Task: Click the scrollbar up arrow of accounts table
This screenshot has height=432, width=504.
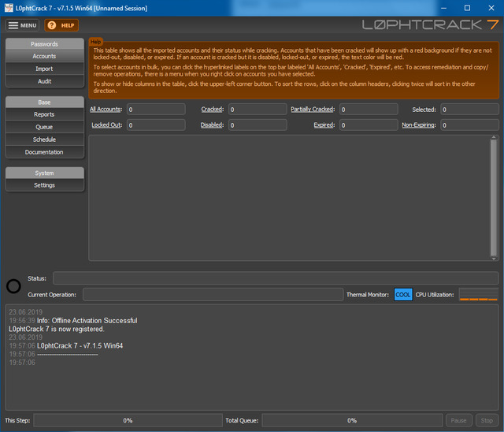Action: point(494,137)
